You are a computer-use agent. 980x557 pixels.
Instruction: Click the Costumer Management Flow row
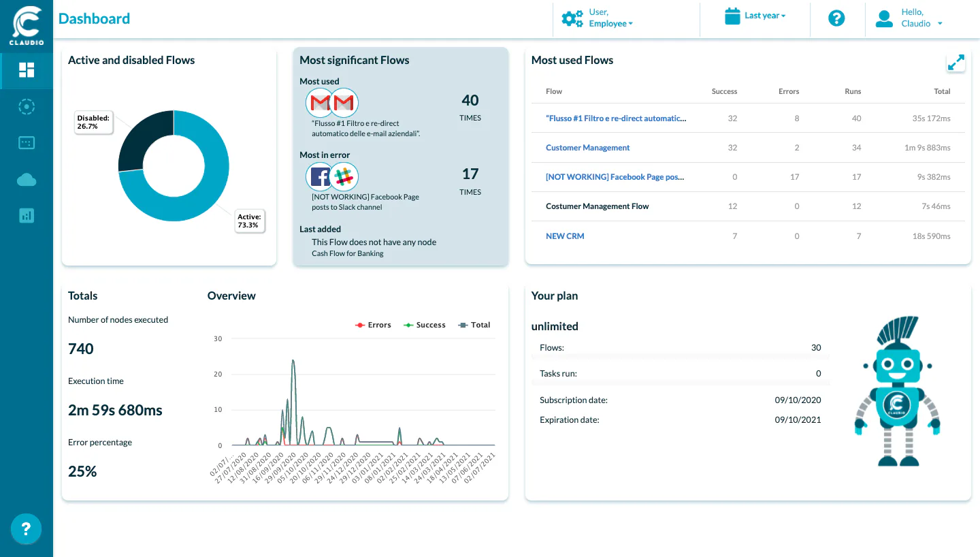click(749, 206)
